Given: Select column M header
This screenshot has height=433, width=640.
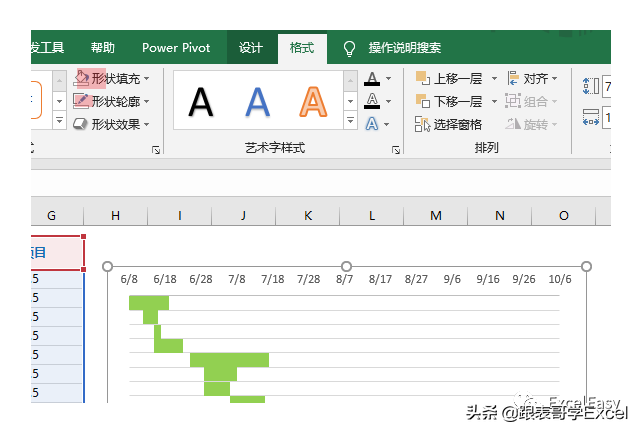Looking at the screenshot, I should pyautogui.click(x=436, y=215).
